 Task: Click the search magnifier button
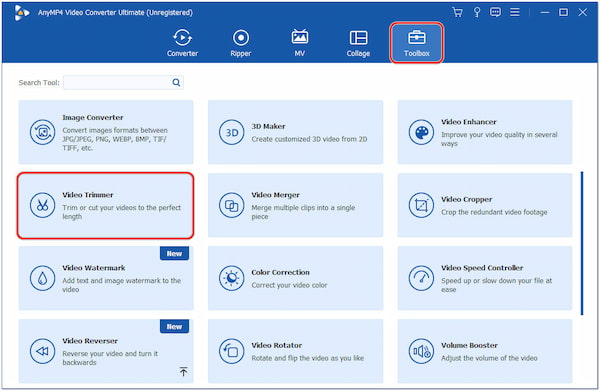pos(176,83)
